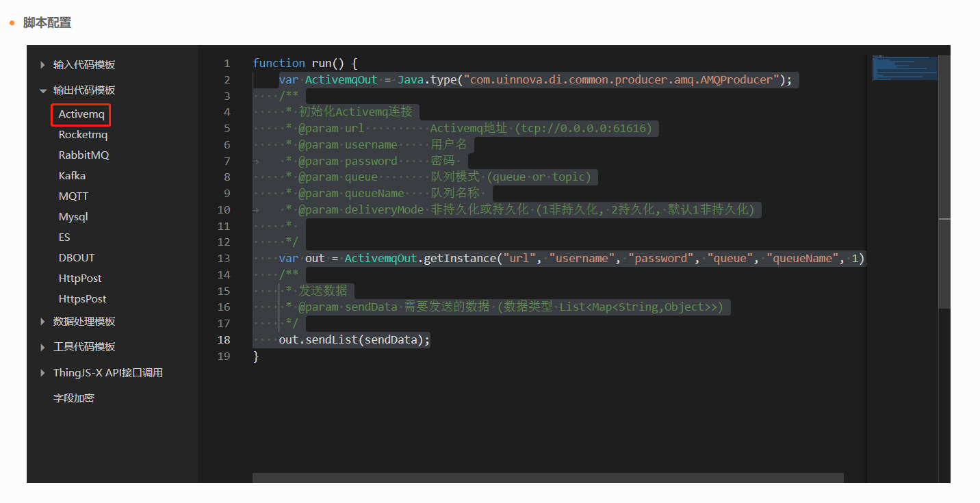This screenshot has width=980, height=503.
Task: Click the 发送数据 comment
Action: [323, 291]
